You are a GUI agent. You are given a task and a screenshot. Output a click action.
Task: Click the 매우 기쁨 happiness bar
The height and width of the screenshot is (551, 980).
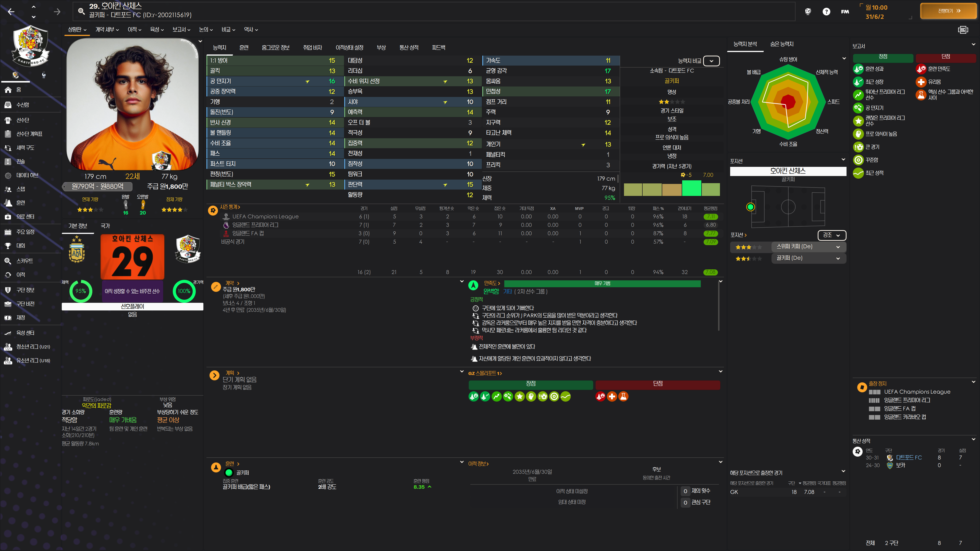[x=602, y=284]
